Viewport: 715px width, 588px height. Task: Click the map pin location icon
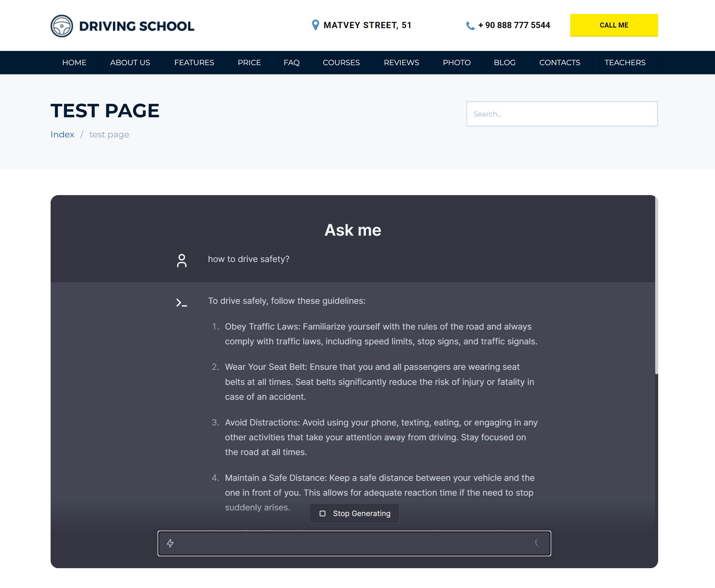(315, 25)
